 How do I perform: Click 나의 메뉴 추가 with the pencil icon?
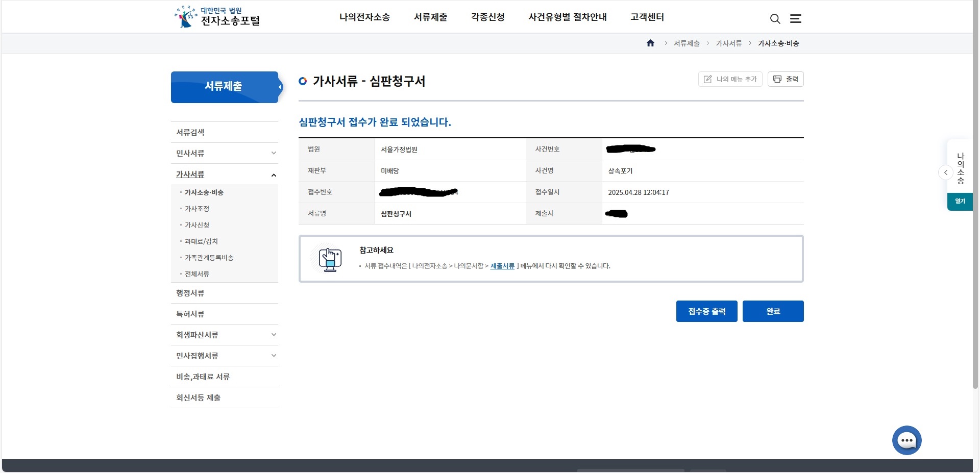(x=730, y=79)
